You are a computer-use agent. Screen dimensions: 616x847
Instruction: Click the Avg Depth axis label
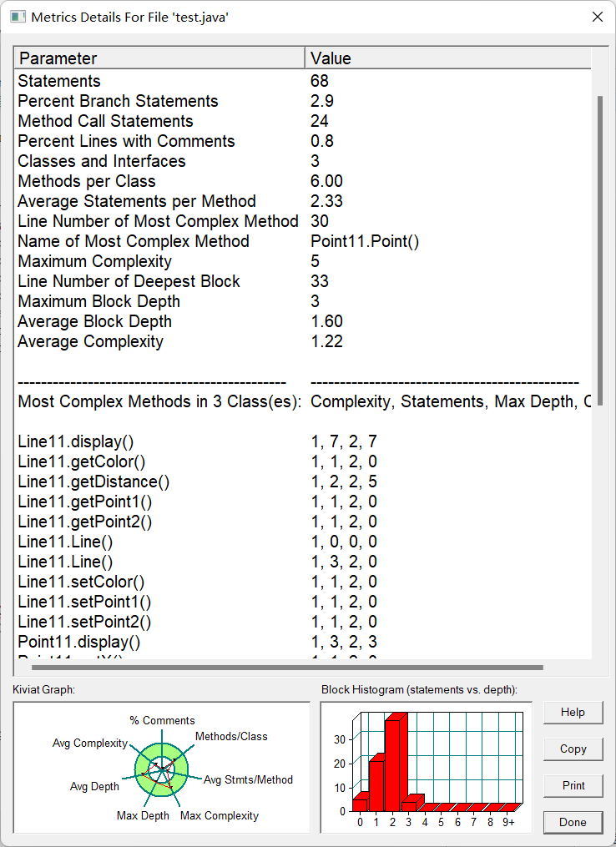click(x=94, y=786)
